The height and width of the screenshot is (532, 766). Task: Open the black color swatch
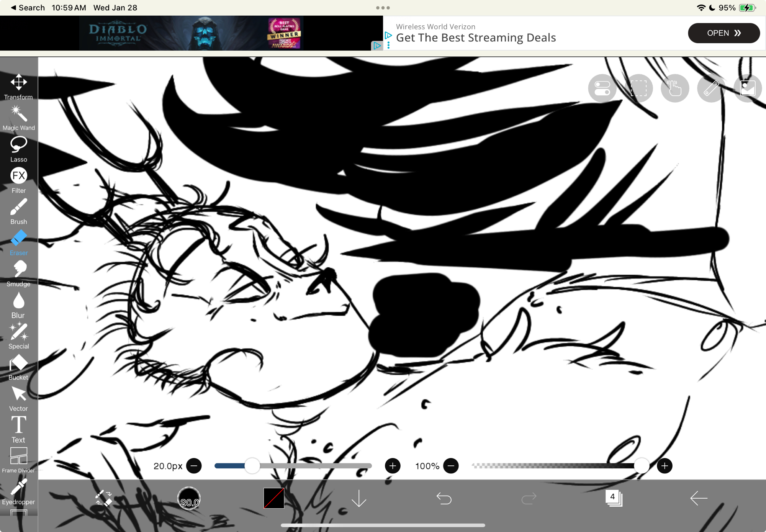(x=274, y=498)
